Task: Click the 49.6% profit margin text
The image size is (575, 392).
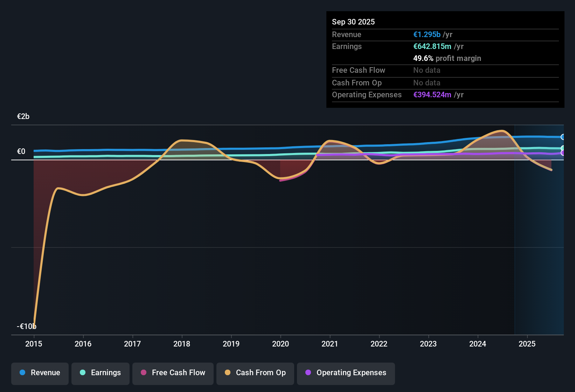Action: point(447,58)
